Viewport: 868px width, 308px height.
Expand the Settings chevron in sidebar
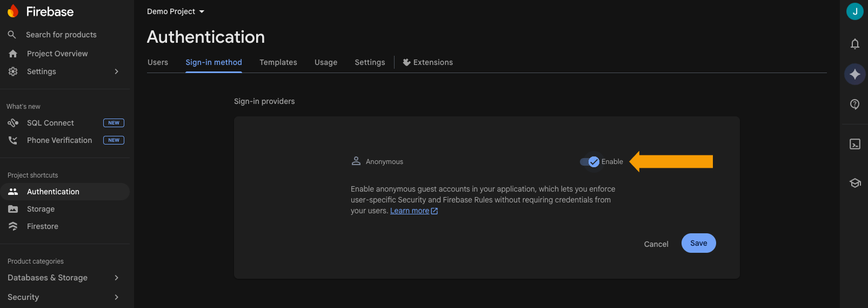point(116,71)
